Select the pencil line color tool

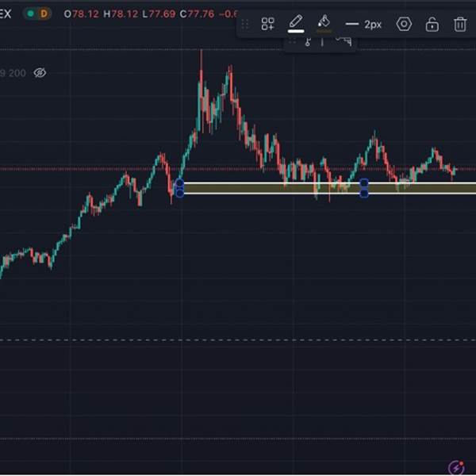(296, 24)
